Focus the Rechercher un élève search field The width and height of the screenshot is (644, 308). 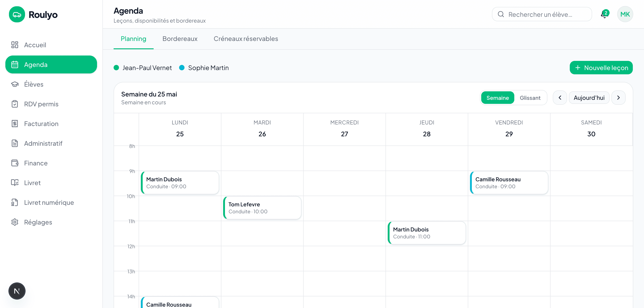pyautogui.click(x=542, y=14)
